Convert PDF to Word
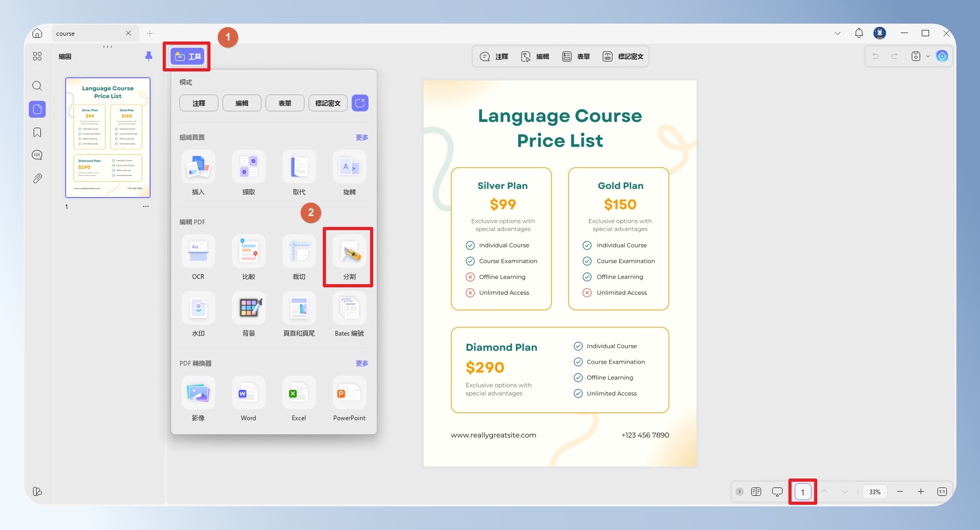This screenshot has width=980, height=530. pyautogui.click(x=248, y=399)
